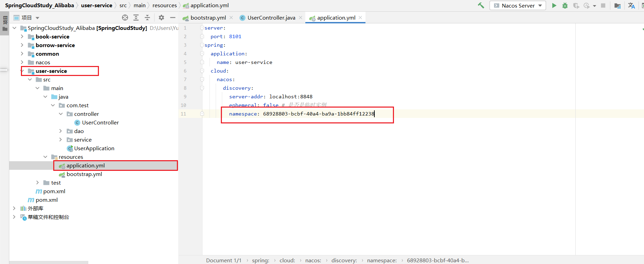The height and width of the screenshot is (264, 644).
Task: Click the 项目 tool window stripe button
Action: tap(5, 23)
